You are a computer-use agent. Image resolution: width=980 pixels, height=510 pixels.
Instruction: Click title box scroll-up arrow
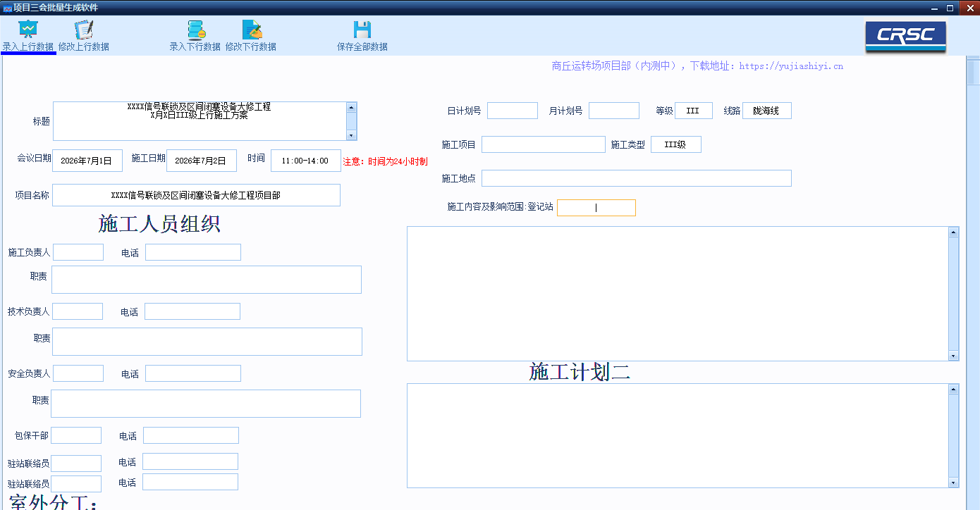pos(351,107)
